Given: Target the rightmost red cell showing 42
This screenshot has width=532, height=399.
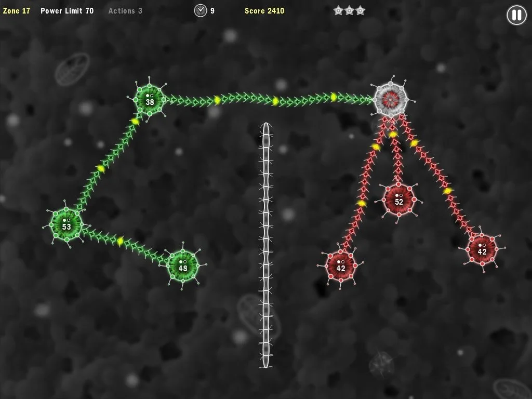Looking at the screenshot, I should coord(482,249).
